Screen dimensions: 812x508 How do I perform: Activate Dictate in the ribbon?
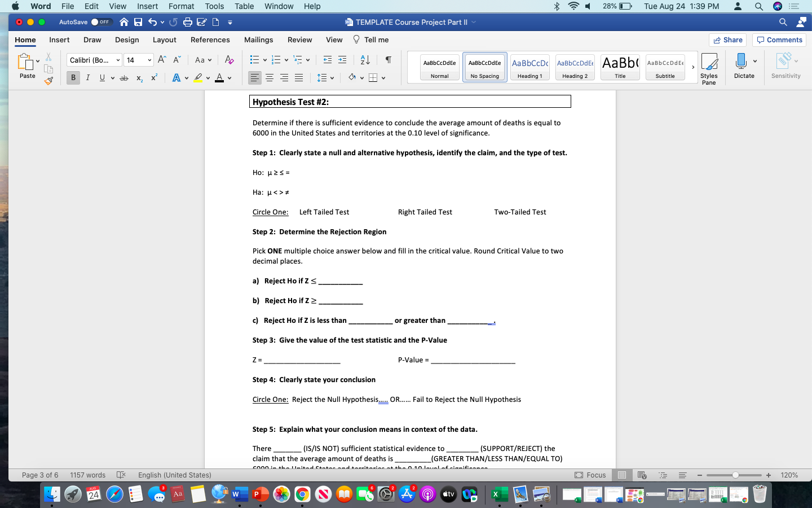(x=744, y=65)
